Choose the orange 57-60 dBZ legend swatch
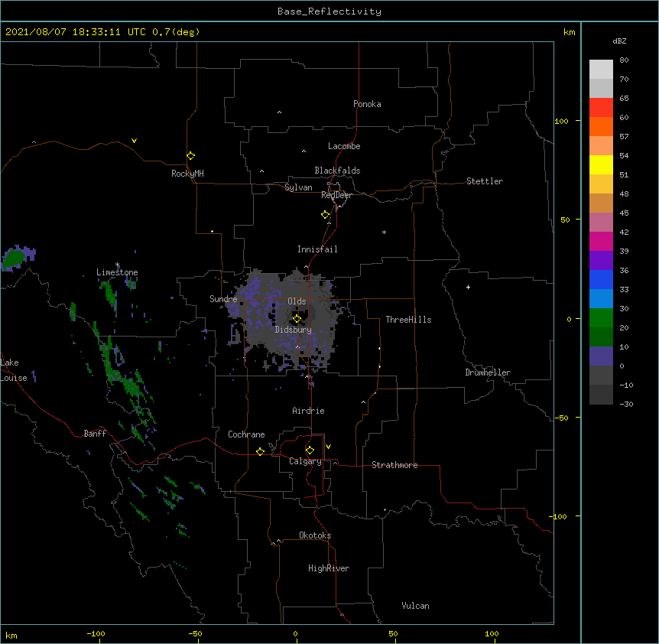 pyautogui.click(x=601, y=126)
